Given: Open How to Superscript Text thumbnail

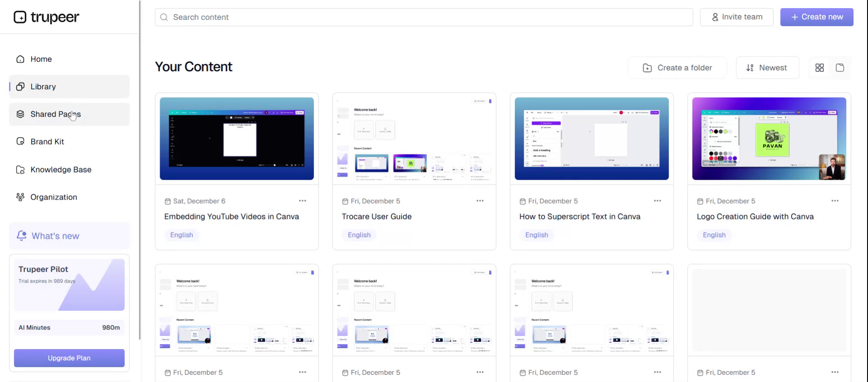Looking at the screenshot, I should point(592,139).
